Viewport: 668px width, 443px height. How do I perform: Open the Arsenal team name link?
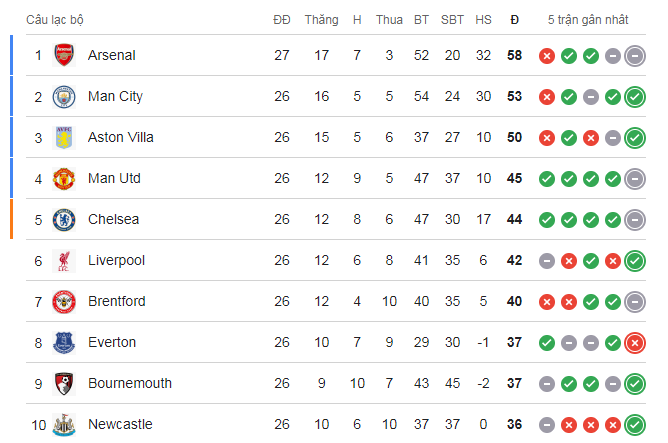(x=111, y=55)
